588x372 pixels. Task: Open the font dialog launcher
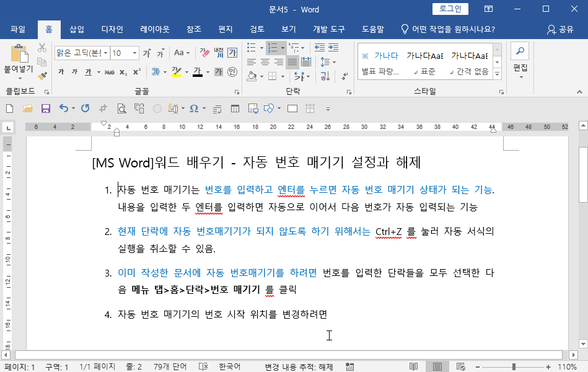pyautogui.click(x=237, y=92)
